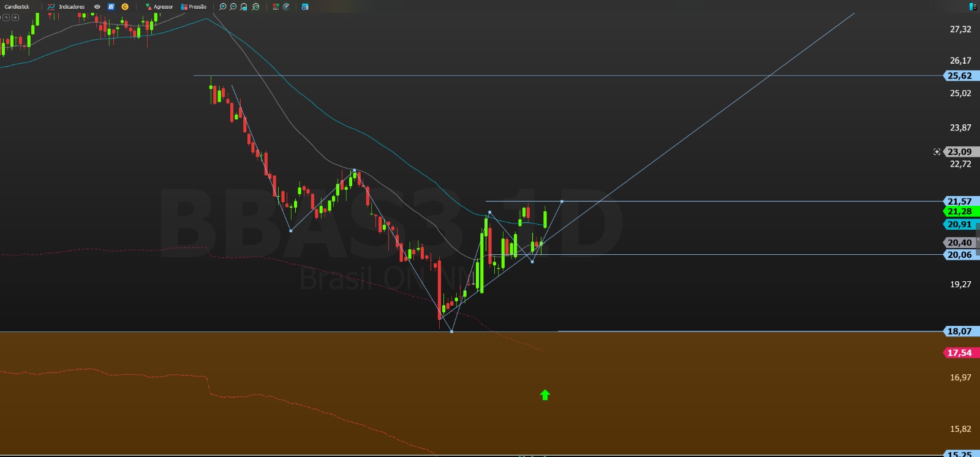
Task: Click the orange coin icon in toolbar
Action: (125, 7)
